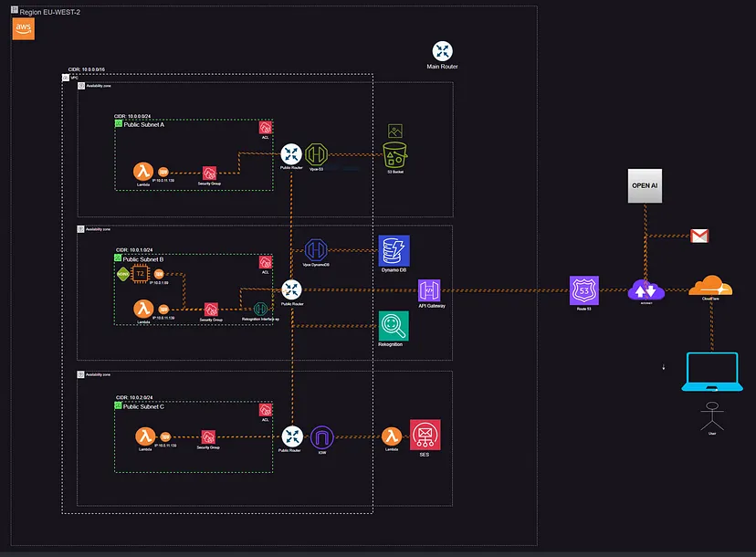Click the S3 Bucket icon

click(394, 155)
